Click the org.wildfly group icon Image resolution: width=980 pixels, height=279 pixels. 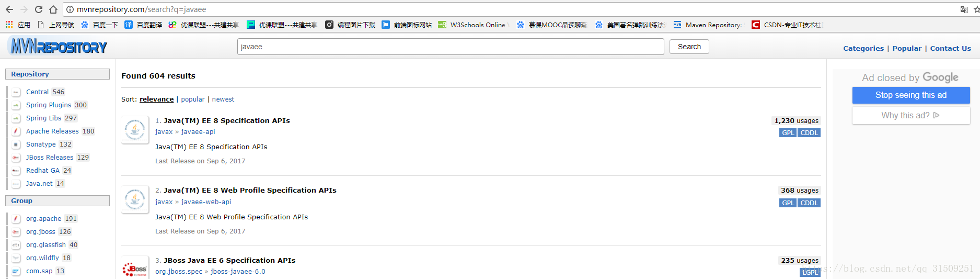click(x=16, y=258)
